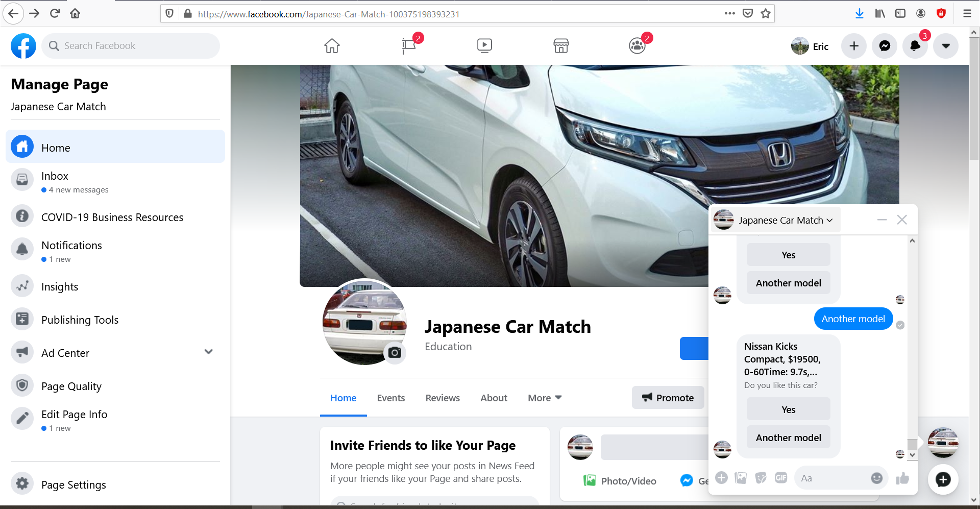
Task: Click camera icon on profile picture
Action: (395, 352)
